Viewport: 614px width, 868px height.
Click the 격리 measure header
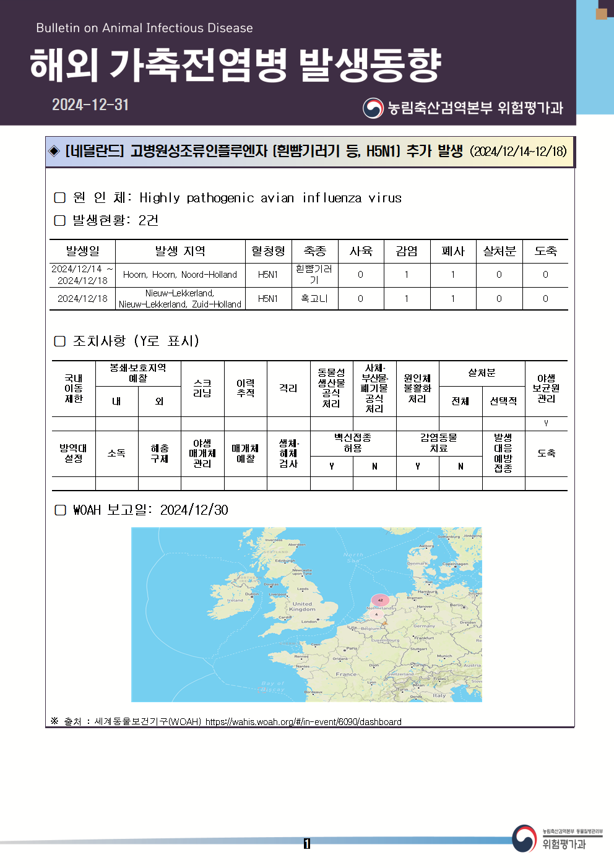click(288, 389)
